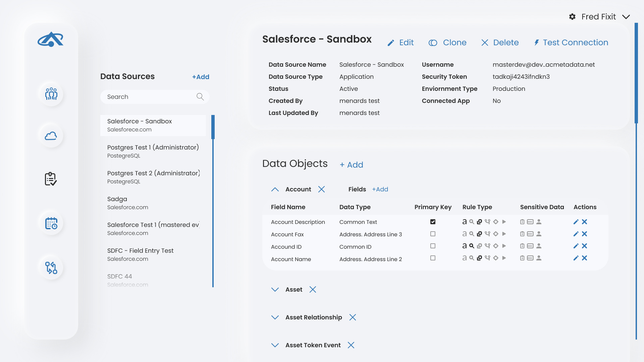Uncheck Primary Key for Account Description

coord(433,222)
